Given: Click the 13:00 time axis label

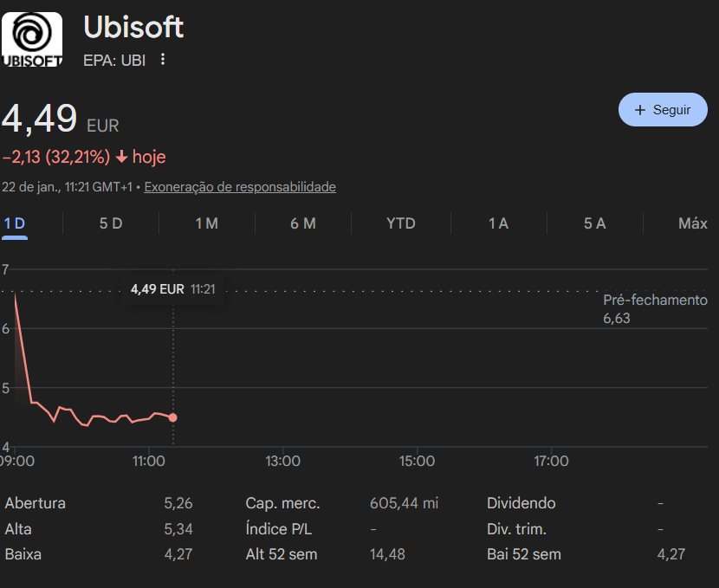Looking at the screenshot, I should click(x=282, y=462).
